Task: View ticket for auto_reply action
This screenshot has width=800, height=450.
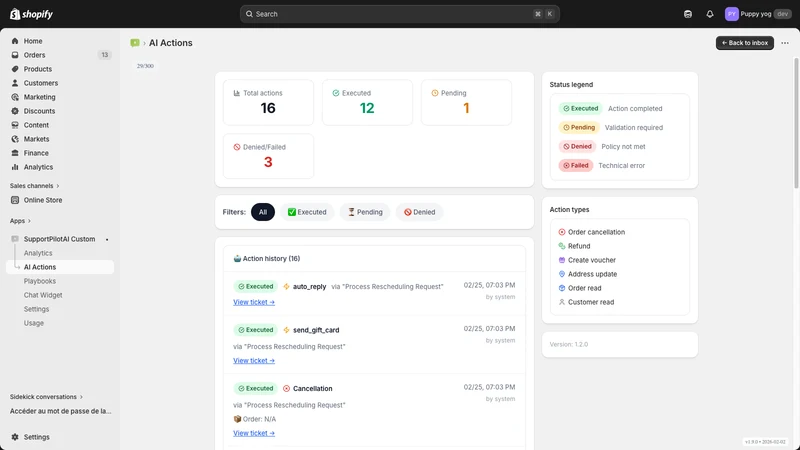Action: point(254,302)
